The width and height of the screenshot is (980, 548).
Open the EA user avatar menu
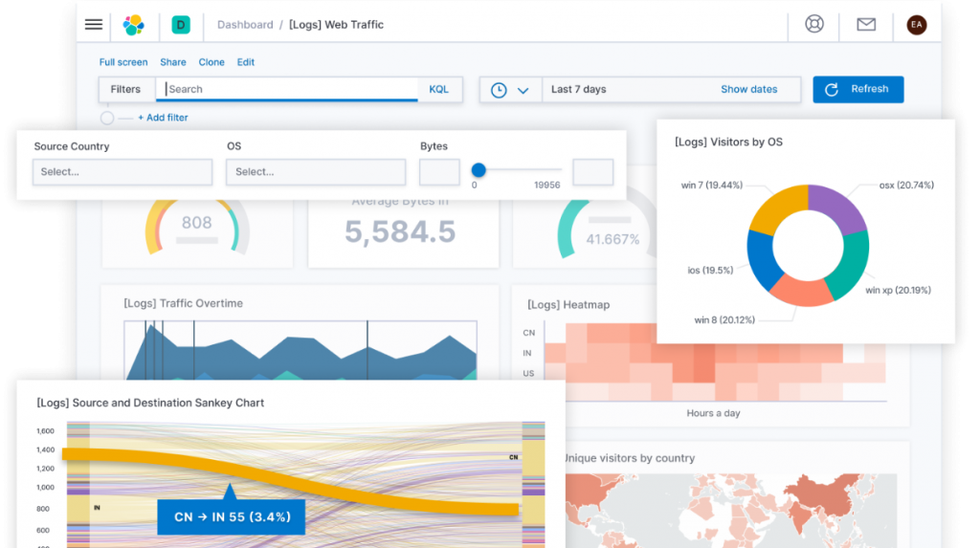click(916, 25)
